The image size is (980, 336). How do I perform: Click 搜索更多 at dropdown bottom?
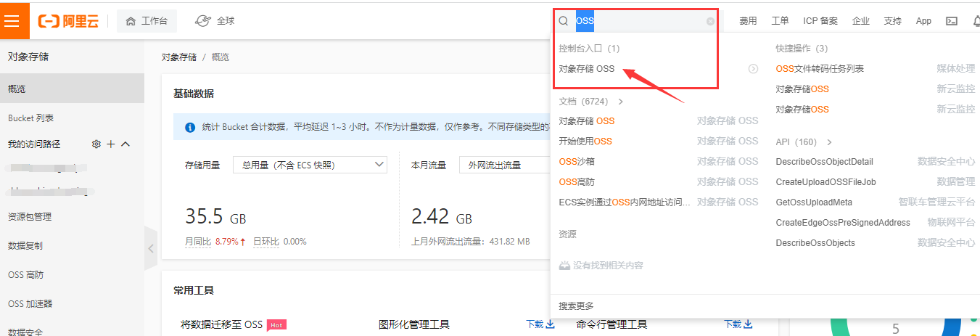coord(576,306)
